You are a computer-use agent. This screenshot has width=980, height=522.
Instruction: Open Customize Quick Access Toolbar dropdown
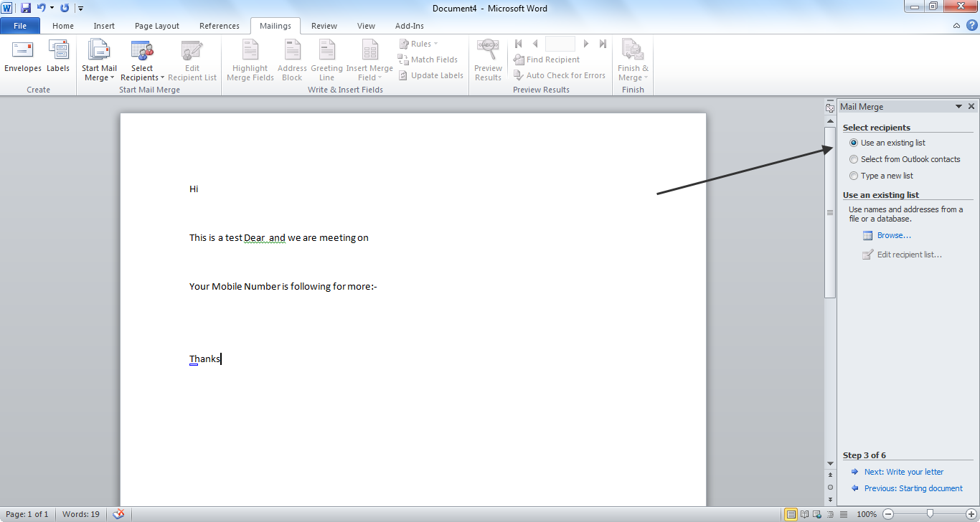pos(80,9)
